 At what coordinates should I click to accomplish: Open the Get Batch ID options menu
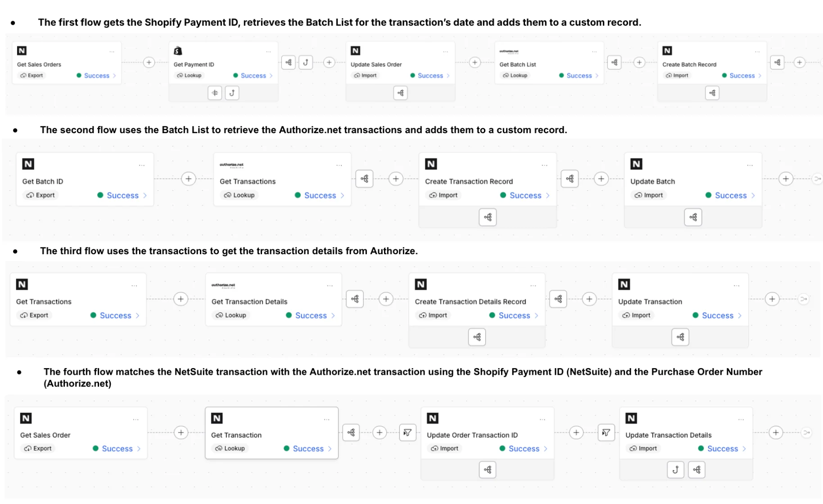[142, 165]
